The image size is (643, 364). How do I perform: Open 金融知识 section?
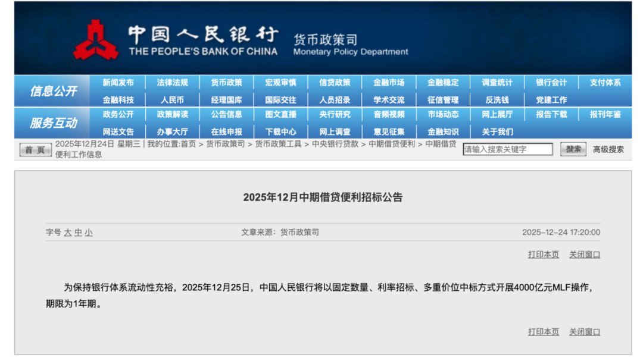(x=443, y=132)
